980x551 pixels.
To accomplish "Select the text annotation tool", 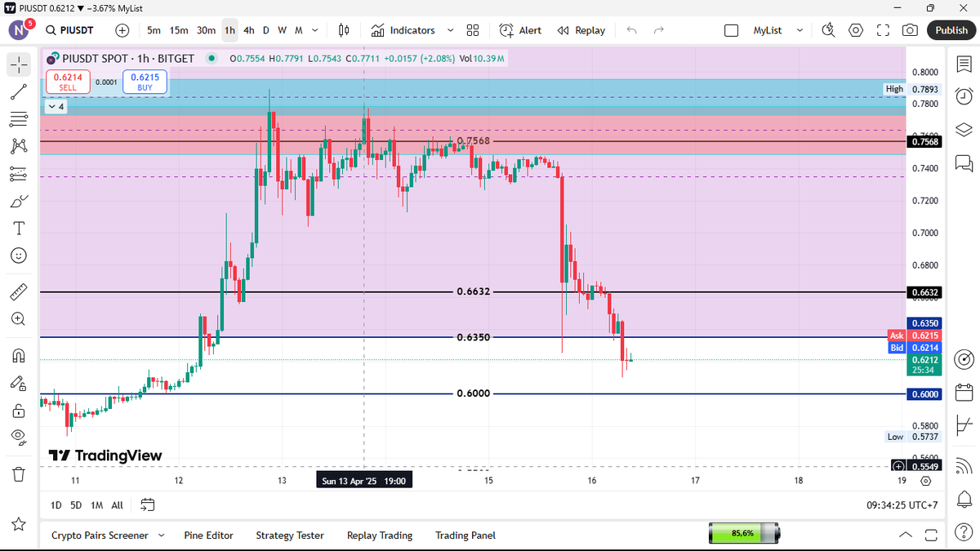I will coord(19,228).
